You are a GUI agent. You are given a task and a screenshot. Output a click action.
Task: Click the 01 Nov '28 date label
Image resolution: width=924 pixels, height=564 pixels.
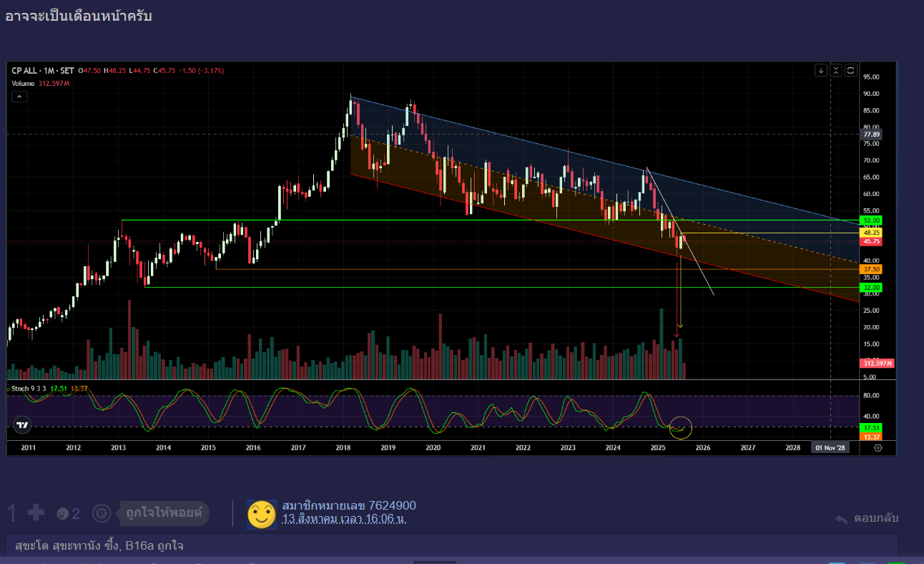[x=830, y=448]
